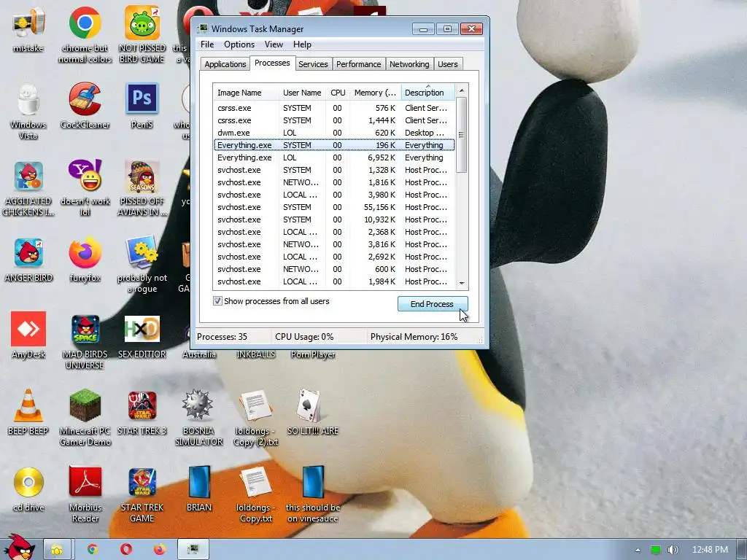Select svchost.exe row using 55,156 K

pos(334,207)
